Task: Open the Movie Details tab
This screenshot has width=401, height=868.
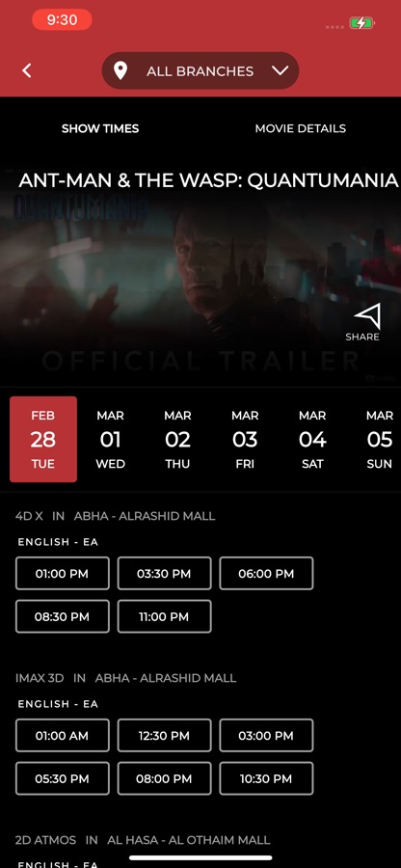Action: coord(301,128)
